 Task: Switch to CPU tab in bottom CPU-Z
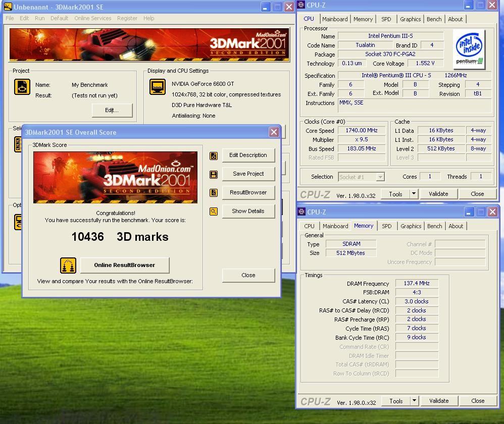point(309,226)
